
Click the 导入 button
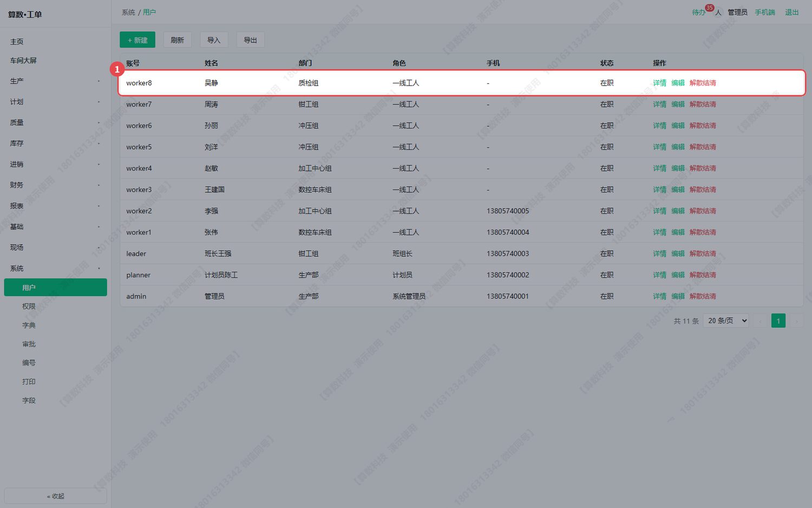tap(214, 40)
